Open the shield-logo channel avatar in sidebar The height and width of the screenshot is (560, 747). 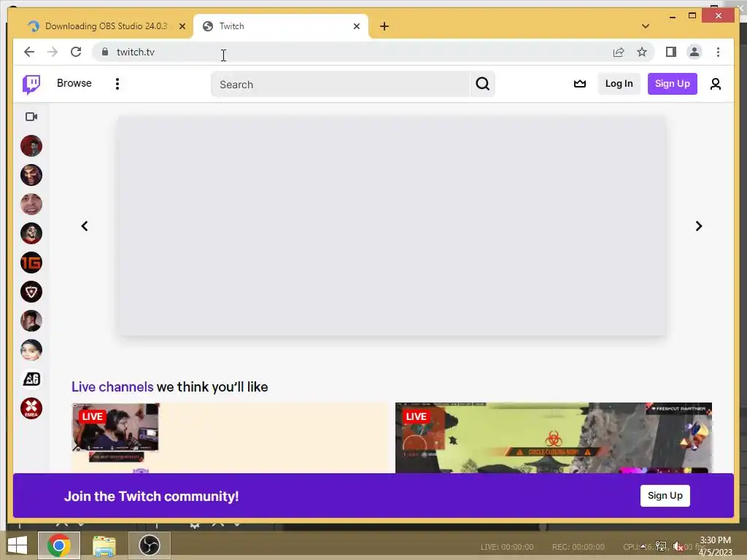point(31,292)
